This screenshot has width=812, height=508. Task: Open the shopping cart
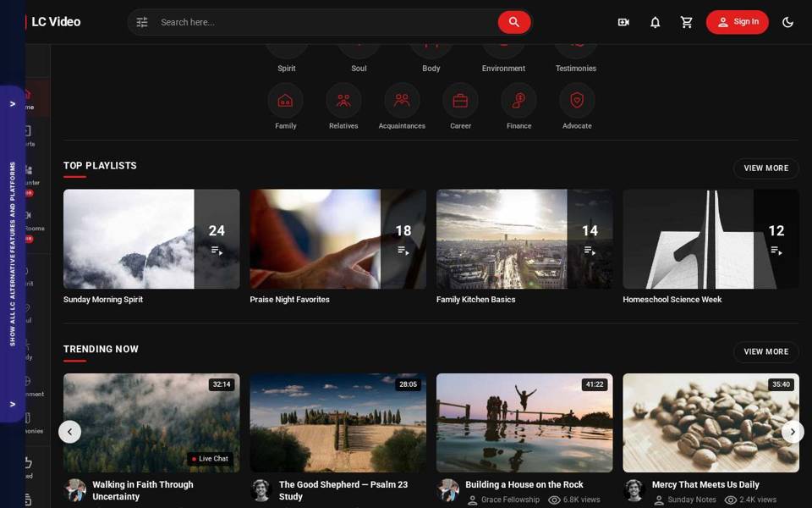(x=687, y=22)
